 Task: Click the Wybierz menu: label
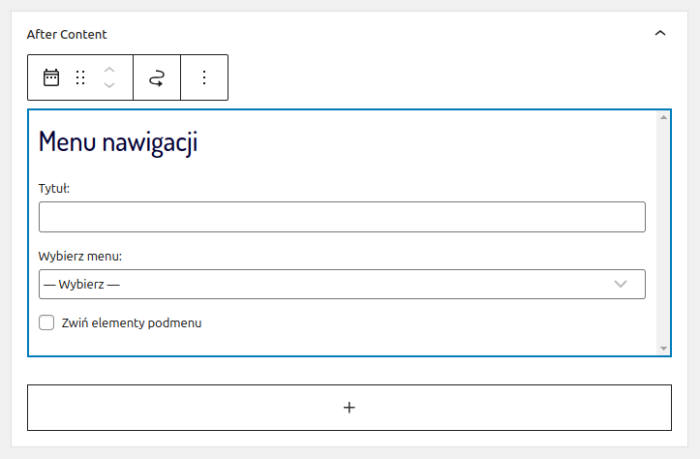(80, 255)
